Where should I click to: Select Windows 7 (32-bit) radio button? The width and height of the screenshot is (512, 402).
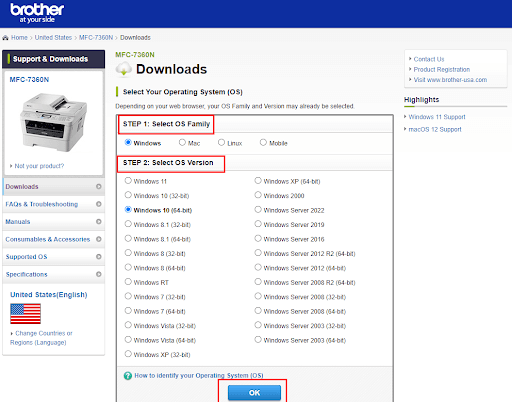point(128,296)
